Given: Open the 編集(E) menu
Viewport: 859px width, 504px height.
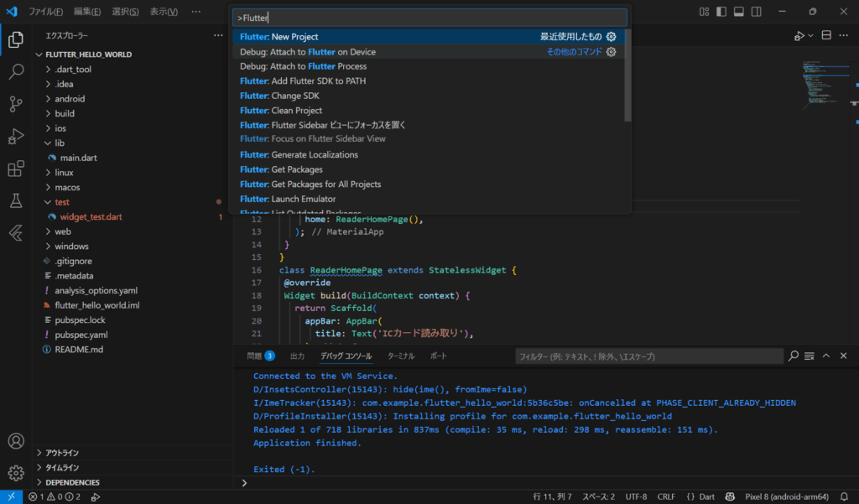Looking at the screenshot, I should point(87,12).
